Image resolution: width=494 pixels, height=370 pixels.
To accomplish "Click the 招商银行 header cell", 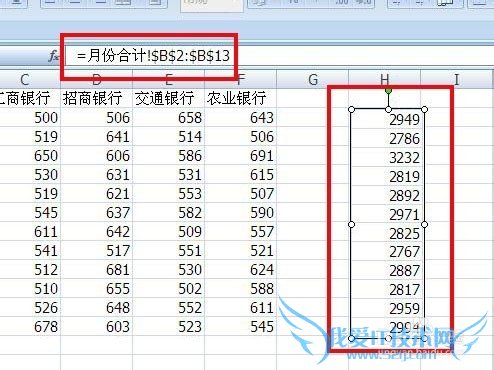I will [97, 98].
